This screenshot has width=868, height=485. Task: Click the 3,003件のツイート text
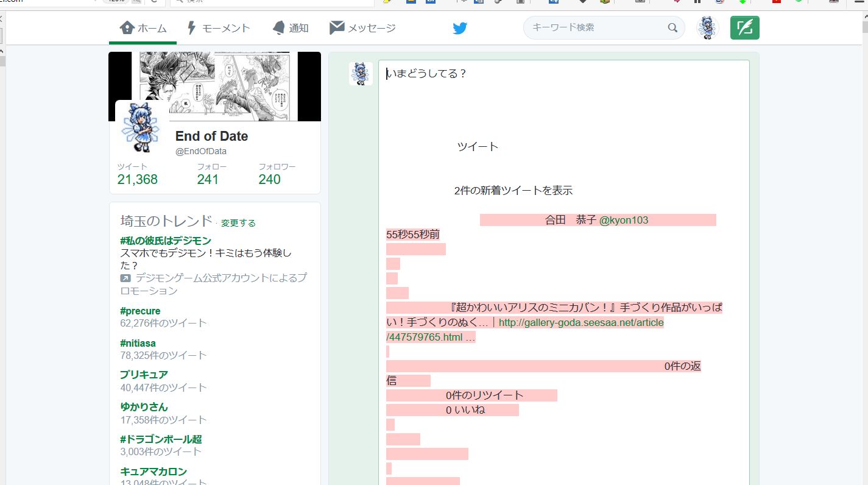(x=161, y=452)
